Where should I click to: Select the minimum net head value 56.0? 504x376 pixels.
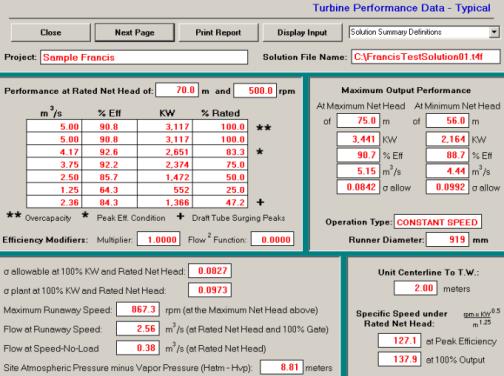tap(448, 121)
